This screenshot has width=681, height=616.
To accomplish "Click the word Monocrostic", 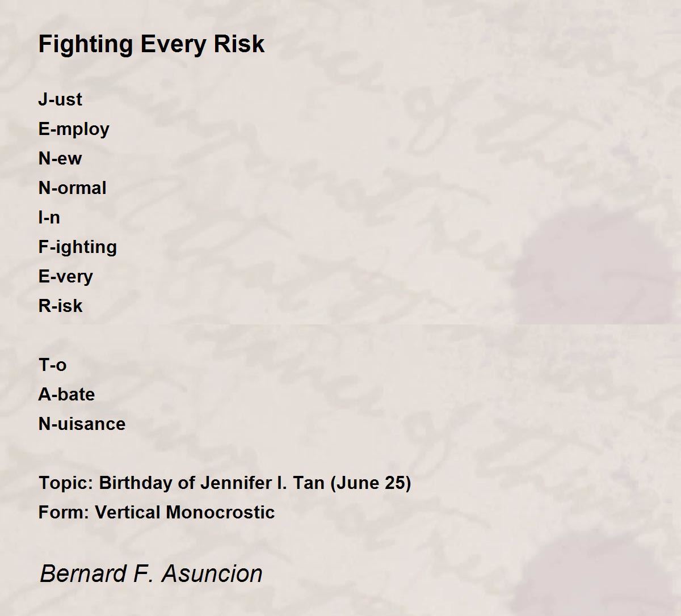I will (220, 512).
